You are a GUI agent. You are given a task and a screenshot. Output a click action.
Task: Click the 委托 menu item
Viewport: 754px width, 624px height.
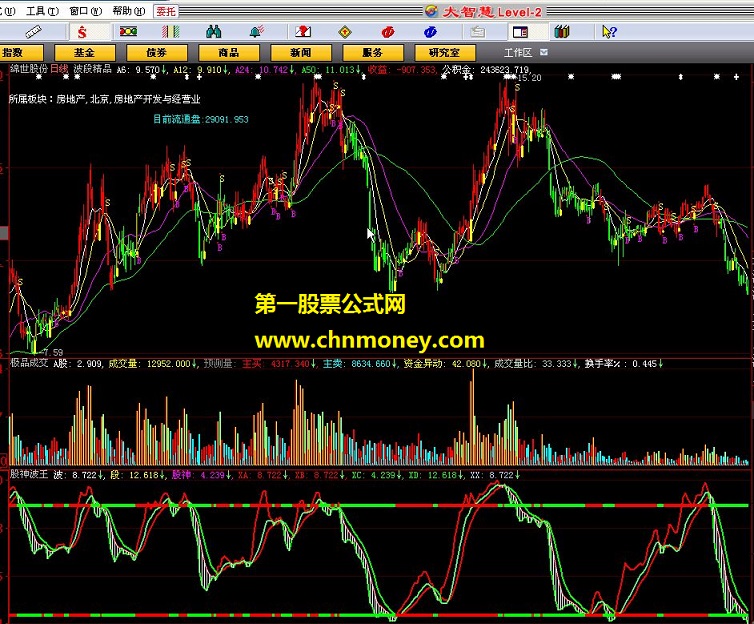point(166,11)
